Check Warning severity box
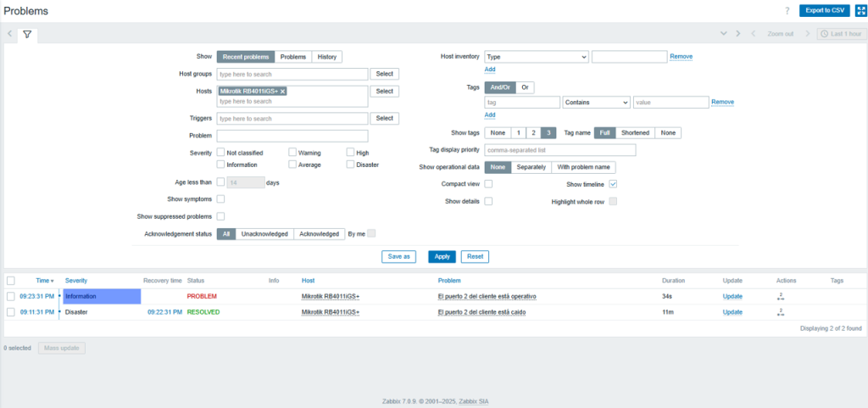Screen dimensions: 868x408 292,152
